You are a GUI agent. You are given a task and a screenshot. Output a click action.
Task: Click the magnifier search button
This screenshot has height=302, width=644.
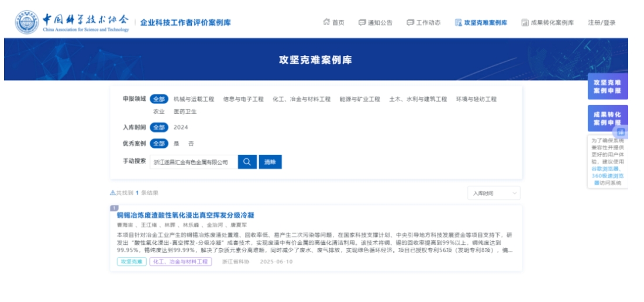247,162
